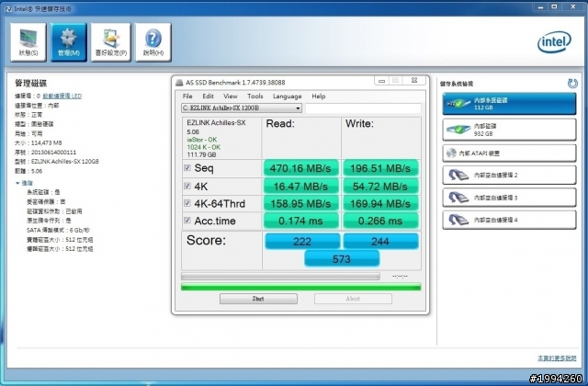This screenshot has width=588, height=386.
Task: Open the View menu in AS SSD
Action: [x=231, y=96]
